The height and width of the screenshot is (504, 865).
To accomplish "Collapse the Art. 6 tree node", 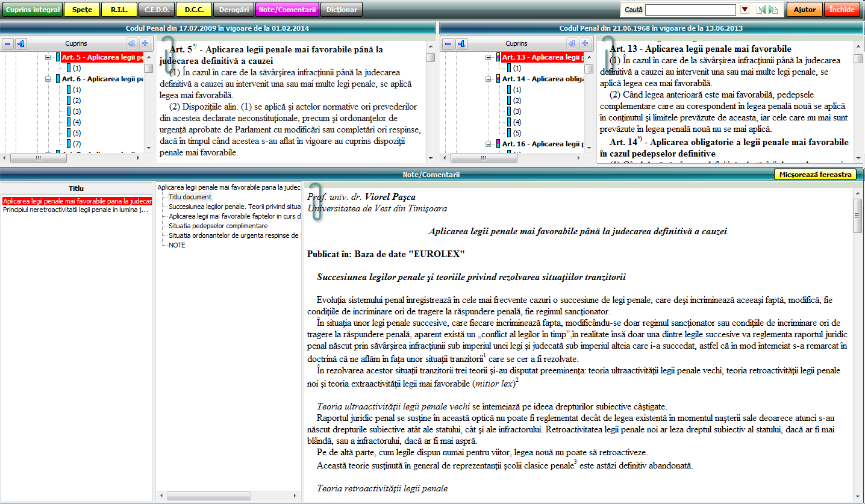I will (x=48, y=79).
